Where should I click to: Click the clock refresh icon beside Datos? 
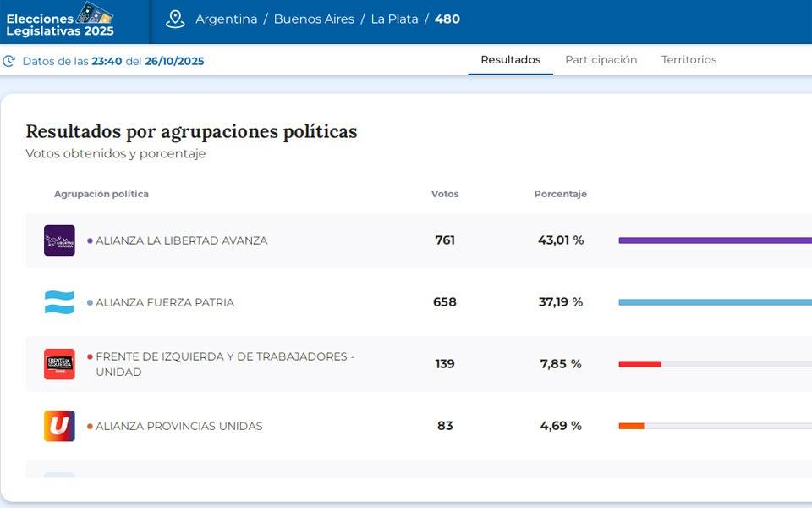[x=9, y=61]
